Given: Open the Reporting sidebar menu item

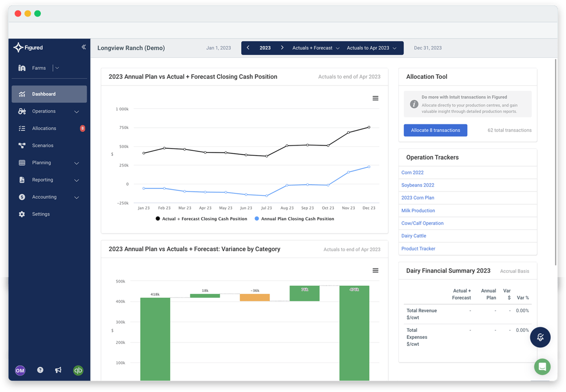Looking at the screenshot, I should click(x=42, y=180).
